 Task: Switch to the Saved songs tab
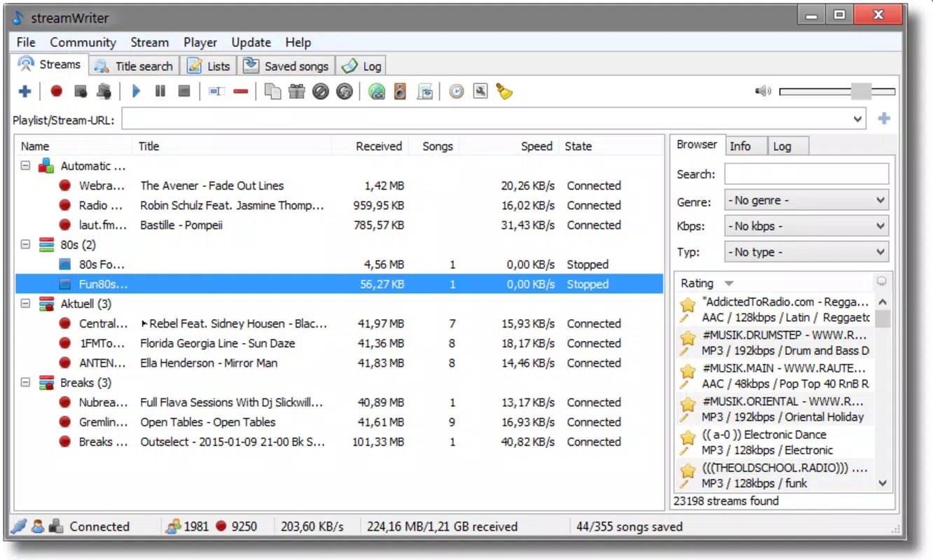(286, 66)
